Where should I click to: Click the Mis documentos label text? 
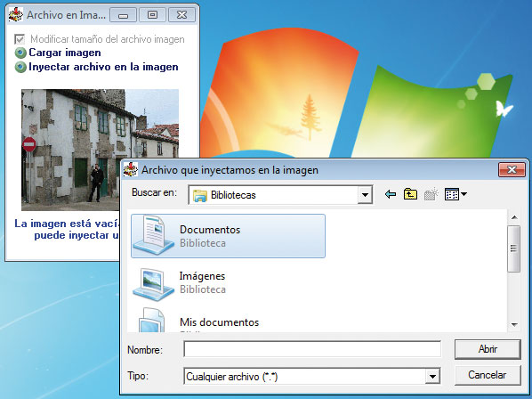point(219,322)
